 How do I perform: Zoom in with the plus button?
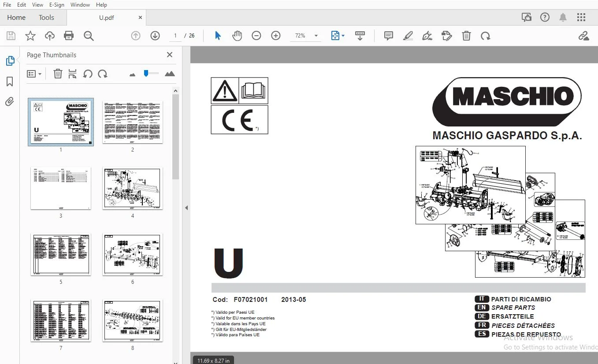coord(276,36)
